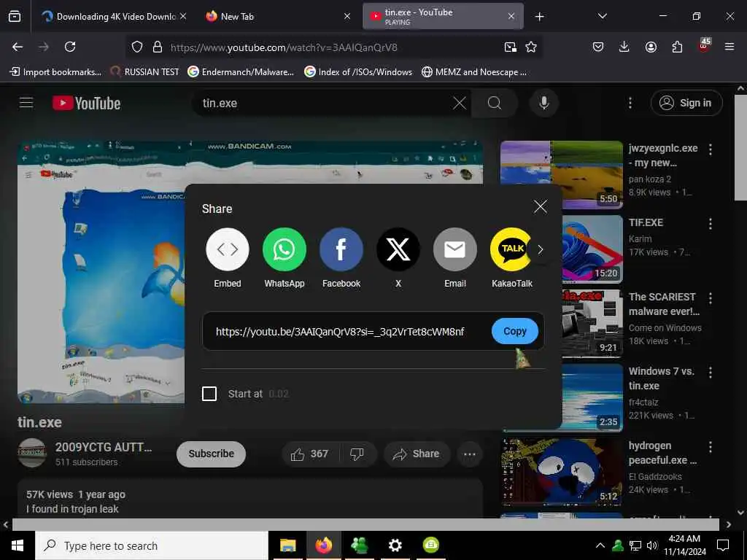Open jwzyexgnlc.exe video thumbnail
Screen dimensions: 747x560
point(561,175)
